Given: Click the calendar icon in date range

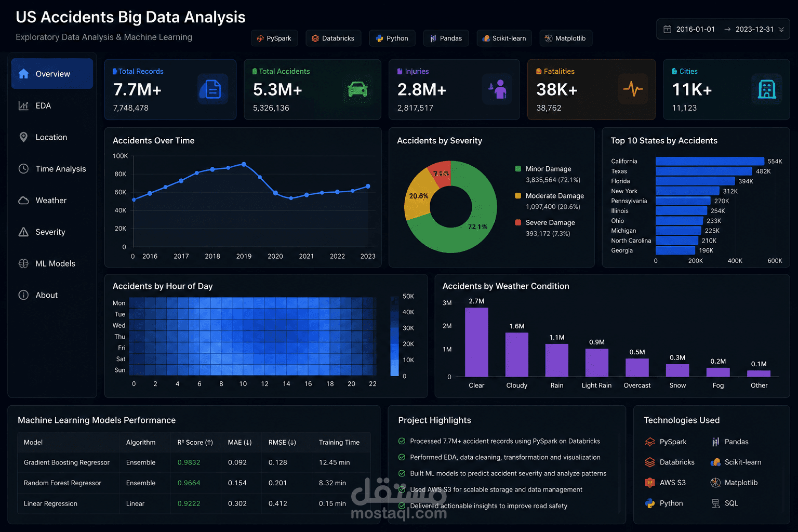Looking at the screenshot, I should point(668,29).
